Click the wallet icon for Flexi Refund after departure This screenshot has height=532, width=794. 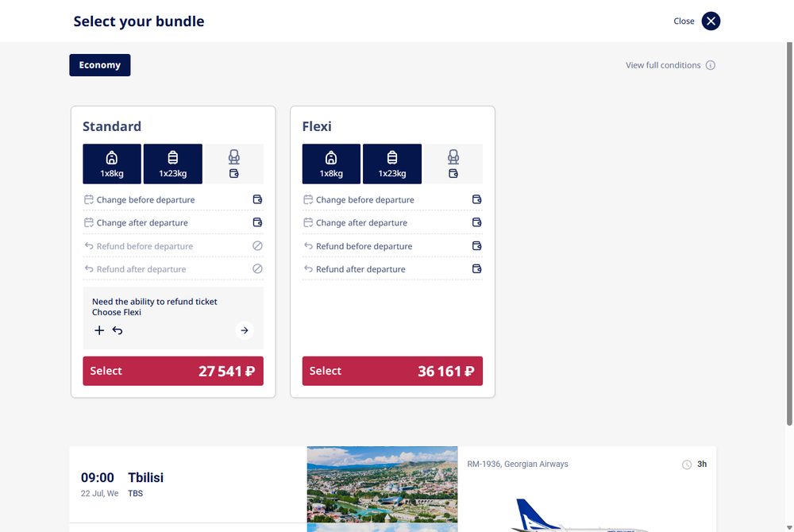(x=476, y=269)
